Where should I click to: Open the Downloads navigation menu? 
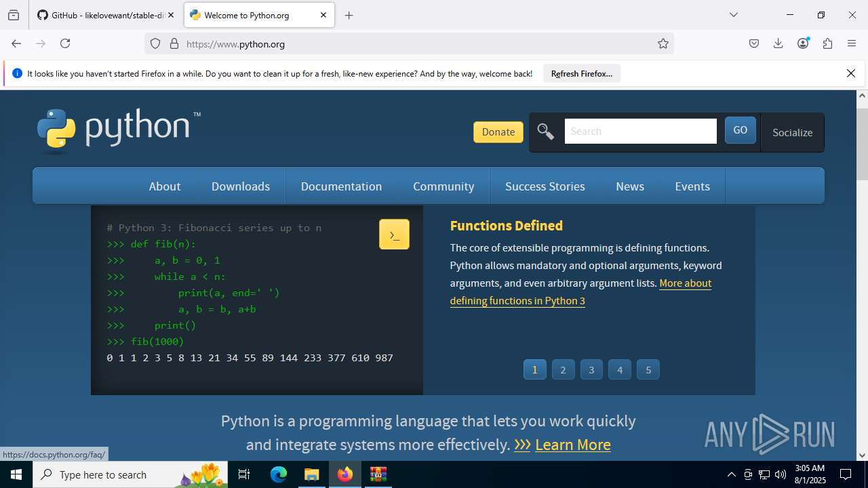tap(241, 186)
